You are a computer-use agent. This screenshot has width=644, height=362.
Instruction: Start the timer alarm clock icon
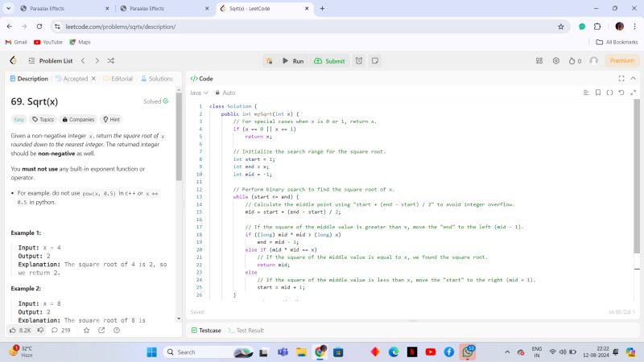coord(359,61)
